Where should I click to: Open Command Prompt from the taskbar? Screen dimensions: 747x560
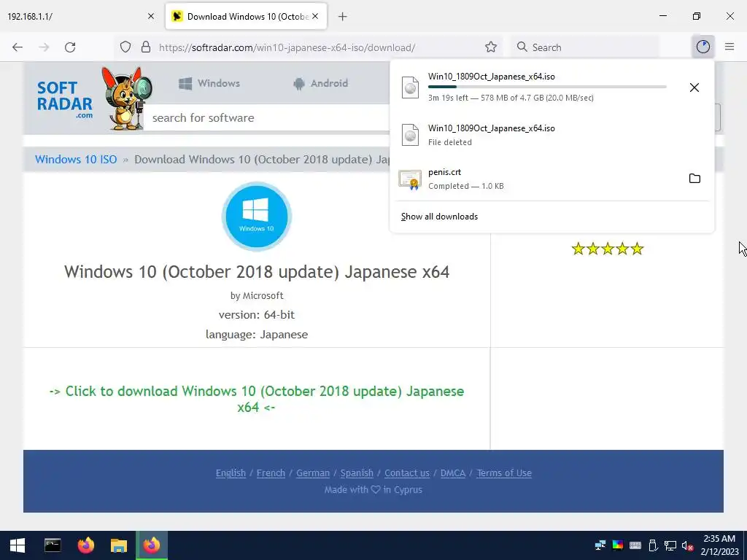tap(53, 545)
